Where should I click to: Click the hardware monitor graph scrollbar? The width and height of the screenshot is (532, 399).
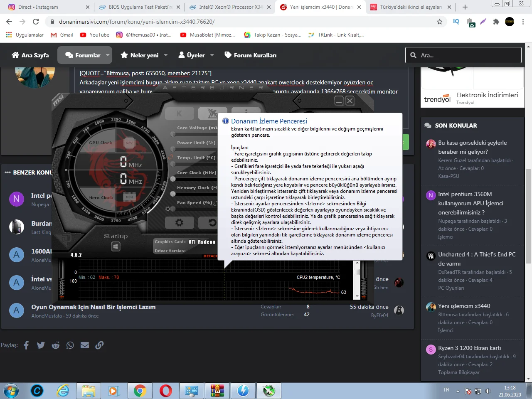point(357,279)
